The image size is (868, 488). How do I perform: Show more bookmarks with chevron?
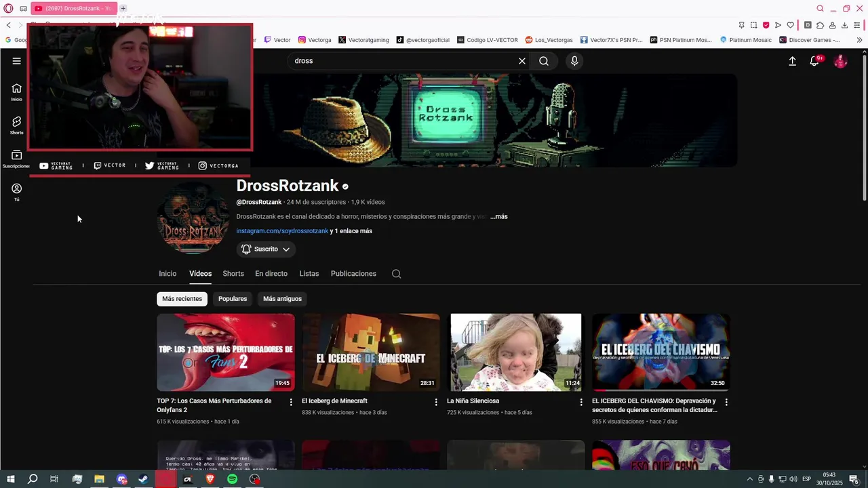point(860,40)
